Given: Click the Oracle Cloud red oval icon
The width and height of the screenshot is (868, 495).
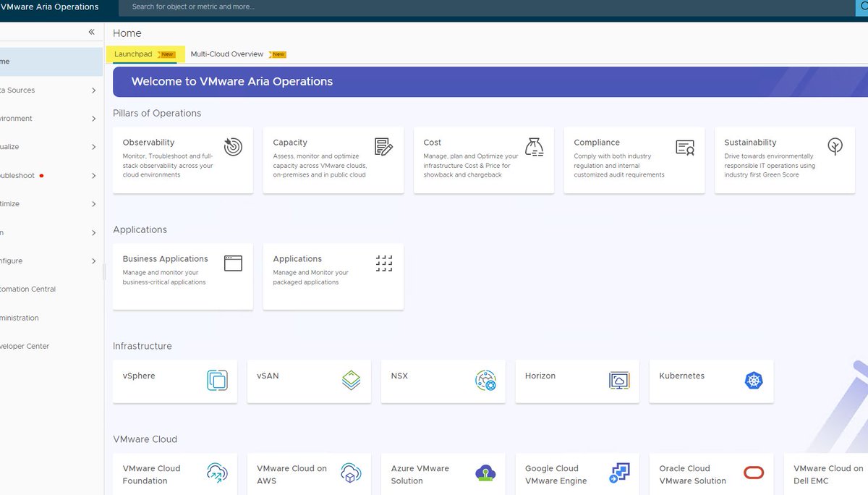Looking at the screenshot, I should click(754, 473).
